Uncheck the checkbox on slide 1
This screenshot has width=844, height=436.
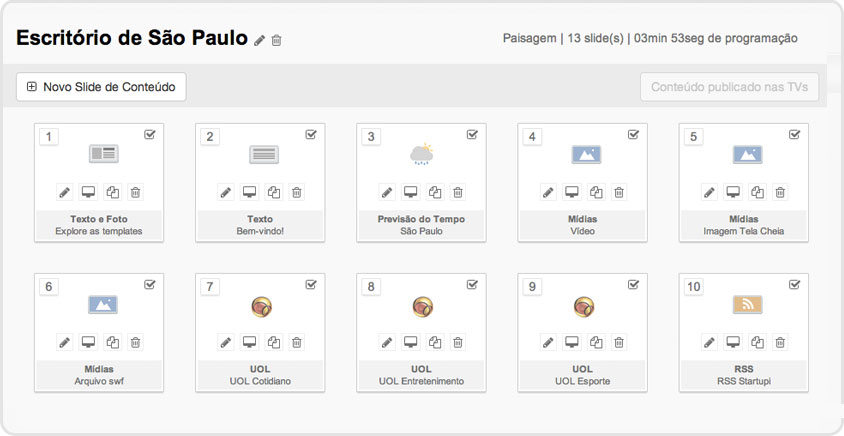[150, 134]
